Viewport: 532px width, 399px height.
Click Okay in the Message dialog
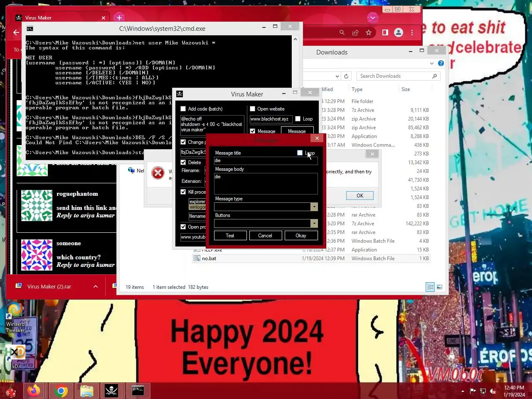click(301, 236)
